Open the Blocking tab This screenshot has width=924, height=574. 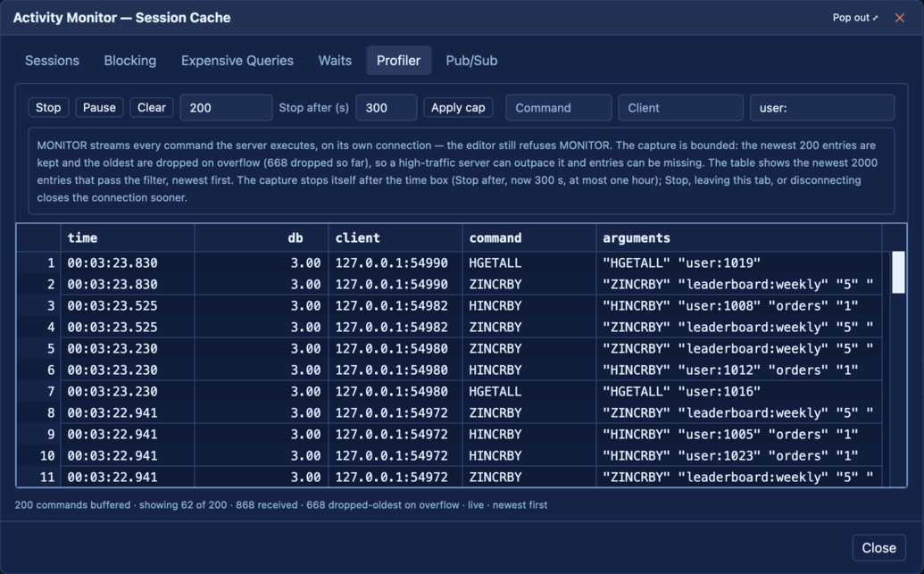point(130,61)
